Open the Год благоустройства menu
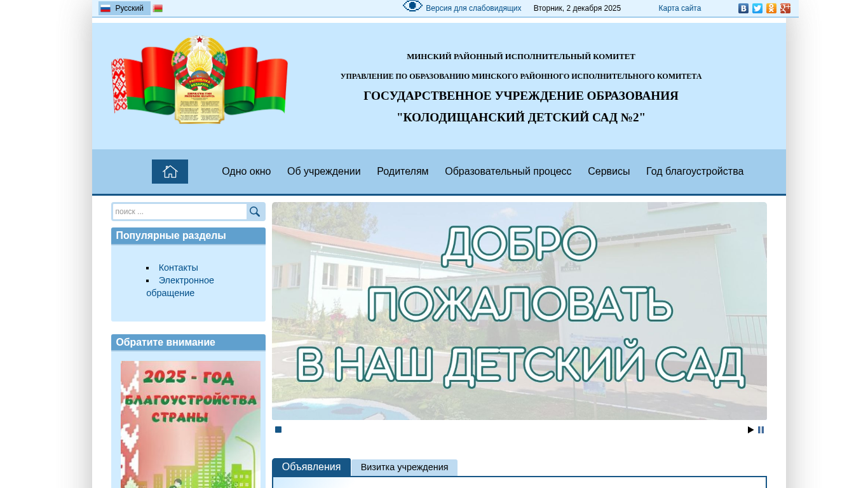Viewport: 868px width, 488px height. coord(695,172)
